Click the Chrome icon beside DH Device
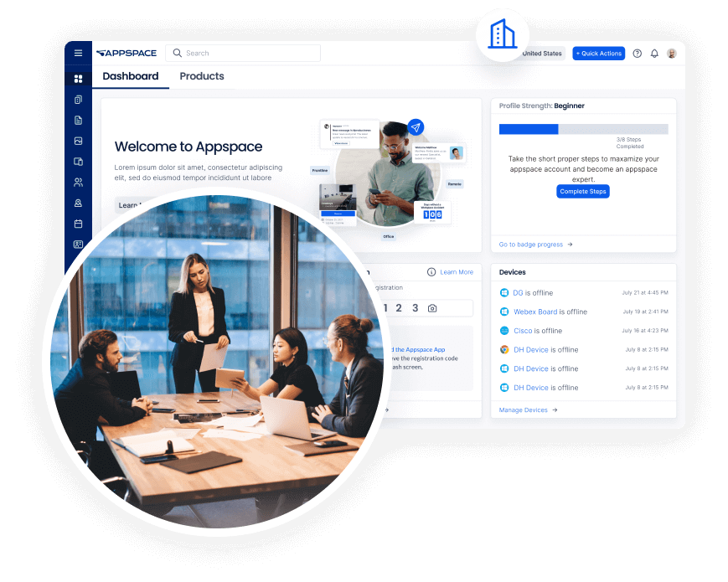This screenshot has height=582, width=728. pyautogui.click(x=504, y=350)
